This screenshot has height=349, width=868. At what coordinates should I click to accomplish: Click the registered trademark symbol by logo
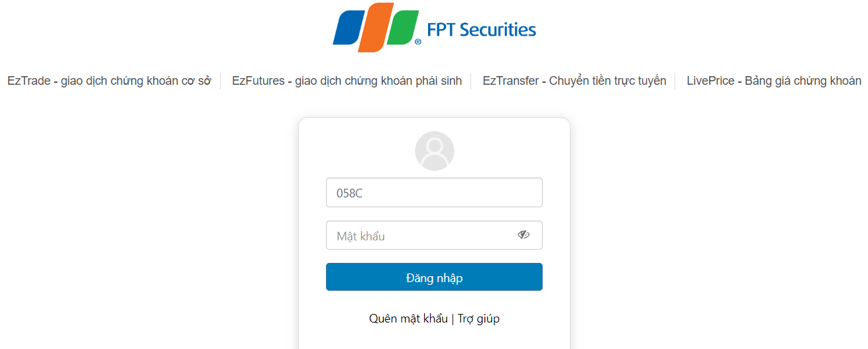click(418, 41)
